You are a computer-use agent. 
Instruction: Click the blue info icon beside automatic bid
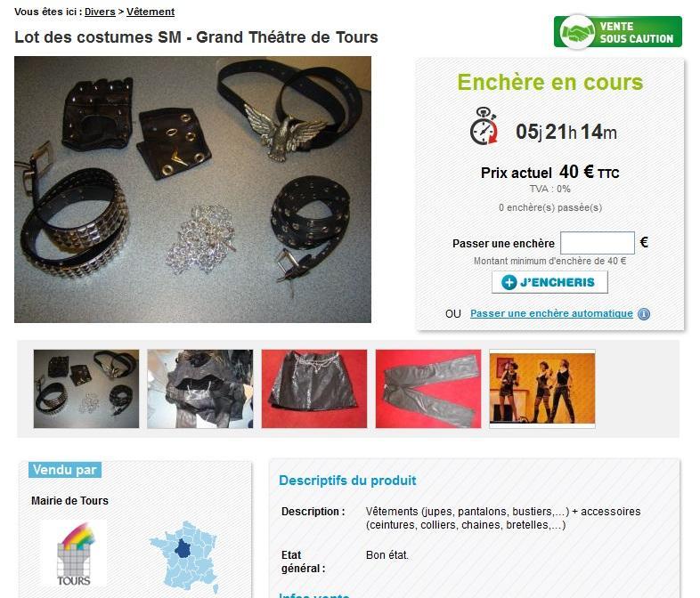(644, 314)
